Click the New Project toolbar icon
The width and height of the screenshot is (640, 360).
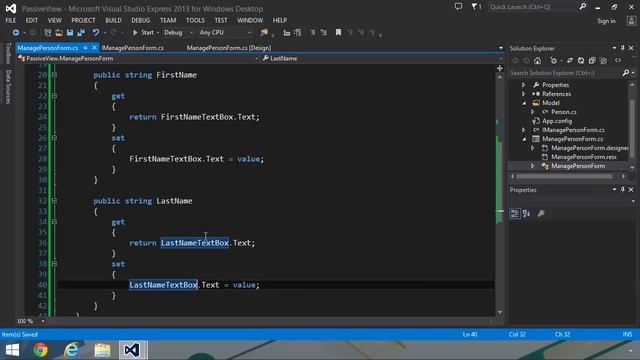(x=48, y=33)
